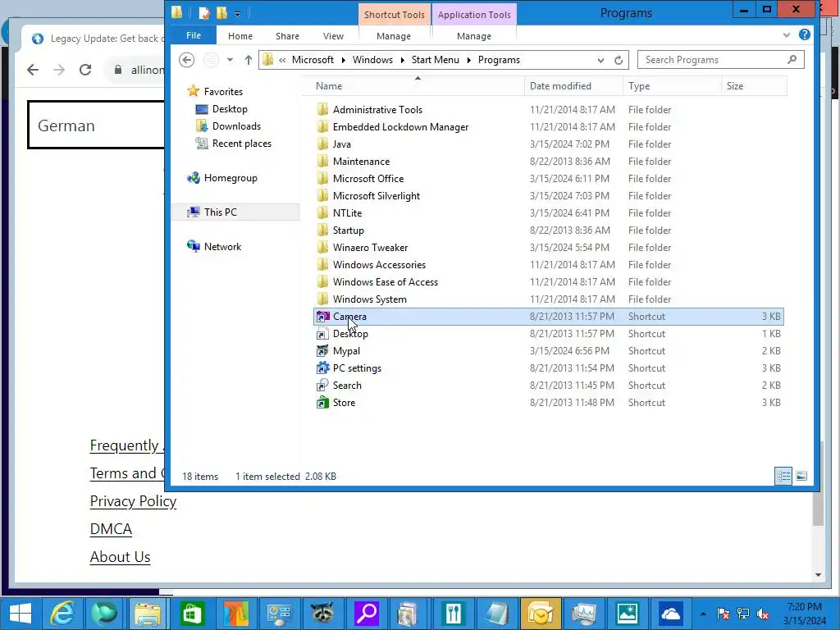Screen dimensions: 840x630
Task: Click the New folder icon in Quick Access Toolbar
Action: [x=221, y=13]
